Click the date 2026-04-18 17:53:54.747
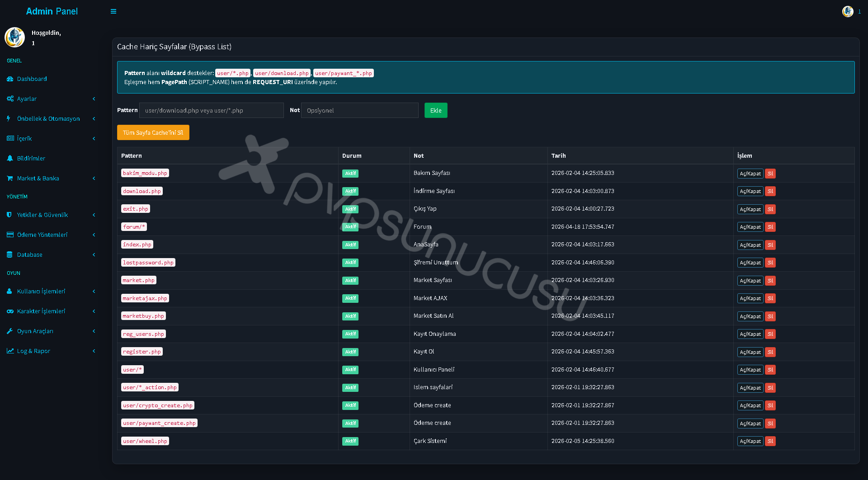868x480 pixels. pyautogui.click(x=583, y=227)
